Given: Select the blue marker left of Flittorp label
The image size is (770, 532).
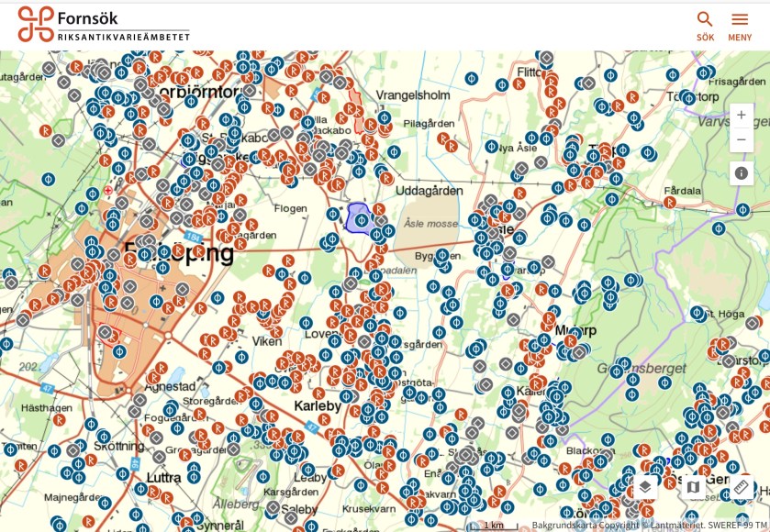Looking at the screenshot, I should pos(502,84).
